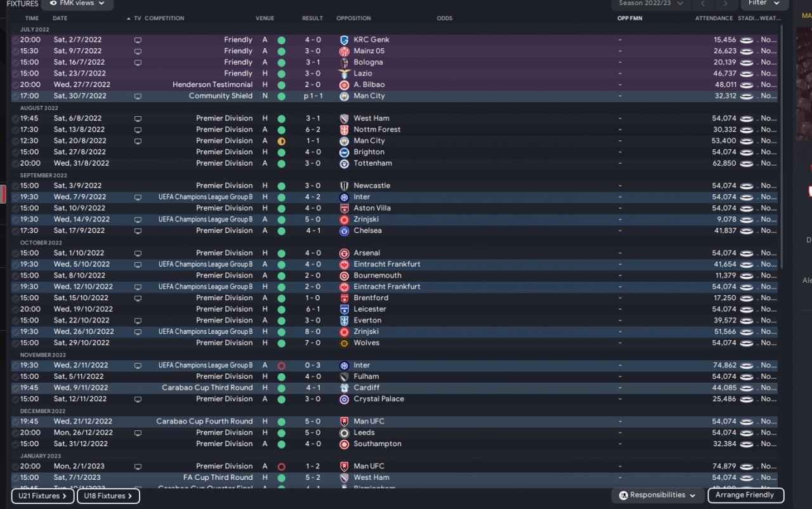Open U21 Fixtures
Image resolution: width=812 pixels, height=509 pixels.
point(43,496)
